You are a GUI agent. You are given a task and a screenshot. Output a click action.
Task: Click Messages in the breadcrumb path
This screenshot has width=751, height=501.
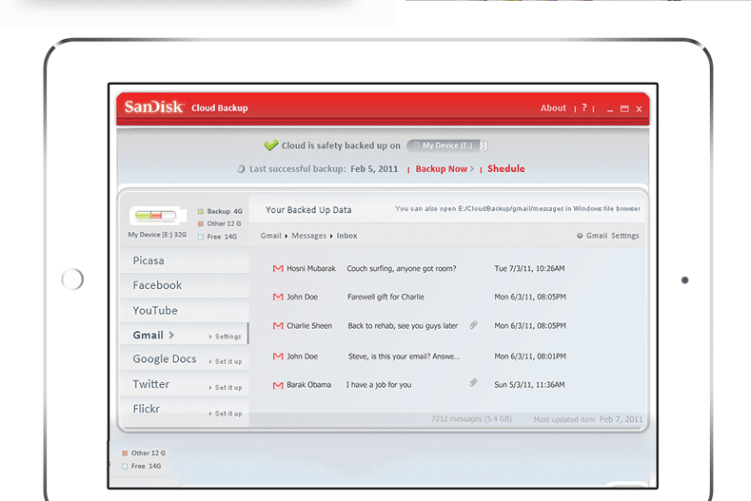click(x=309, y=236)
